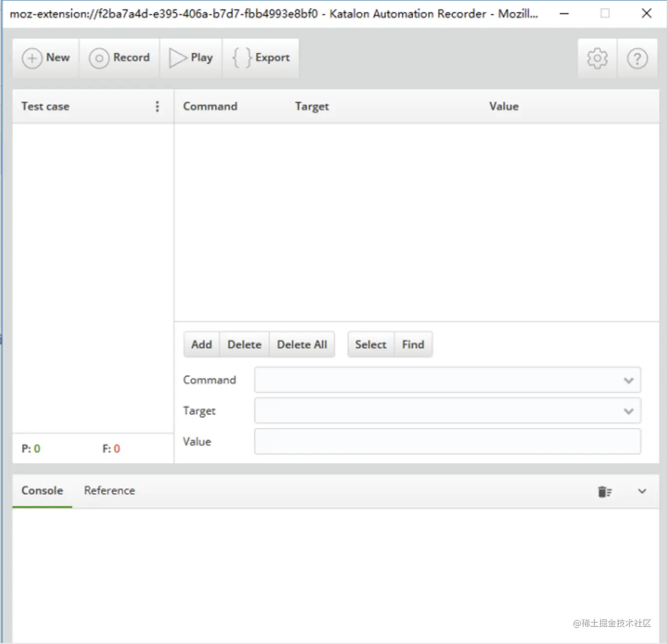Click the Delete All button

[302, 344]
